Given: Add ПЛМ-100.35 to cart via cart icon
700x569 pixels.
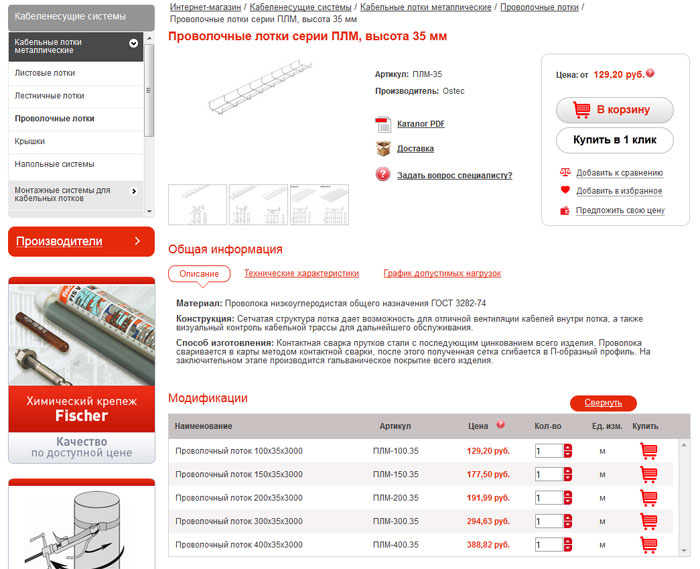Looking at the screenshot, I should (648, 451).
